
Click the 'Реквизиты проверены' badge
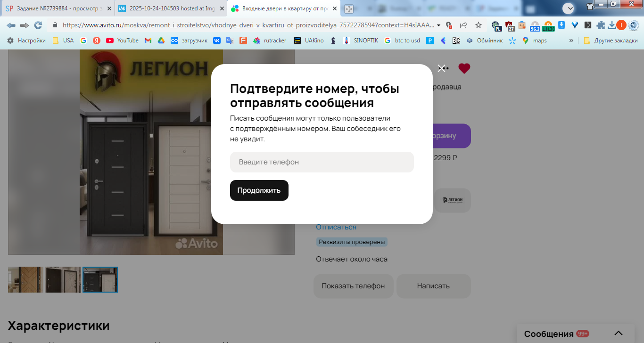(x=352, y=242)
